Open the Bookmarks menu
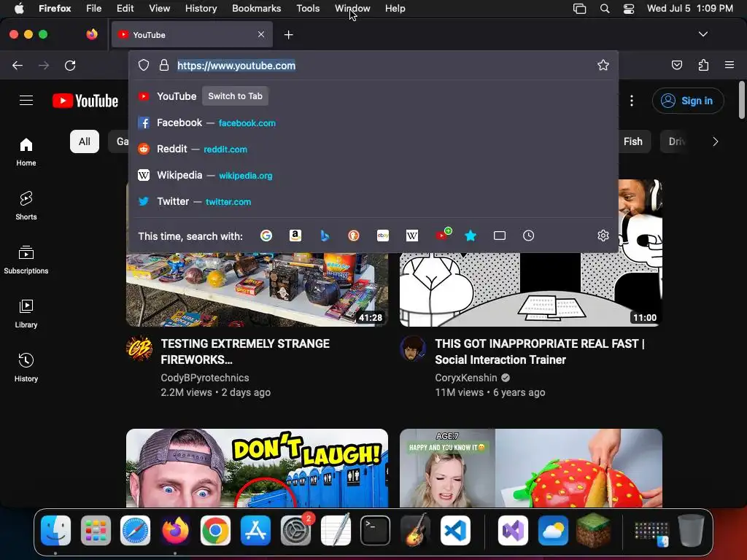This screenshot has height=560, width=747. (256, 9)
